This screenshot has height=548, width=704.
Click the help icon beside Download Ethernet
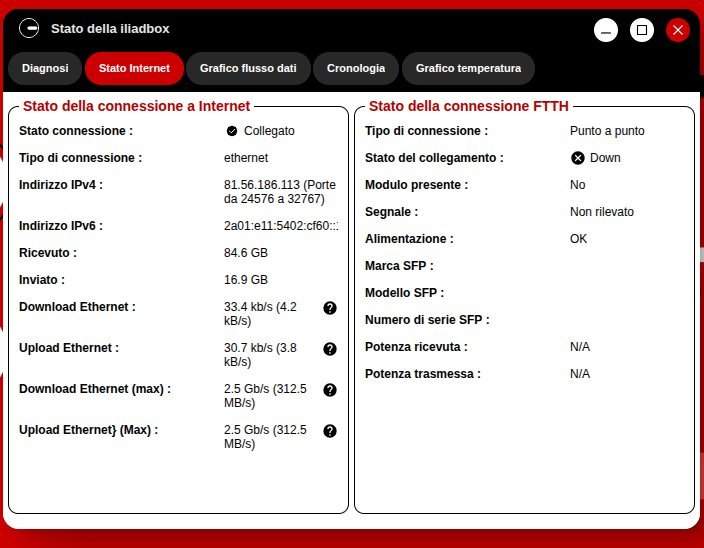pyautogui.click(x=330, y=308)
